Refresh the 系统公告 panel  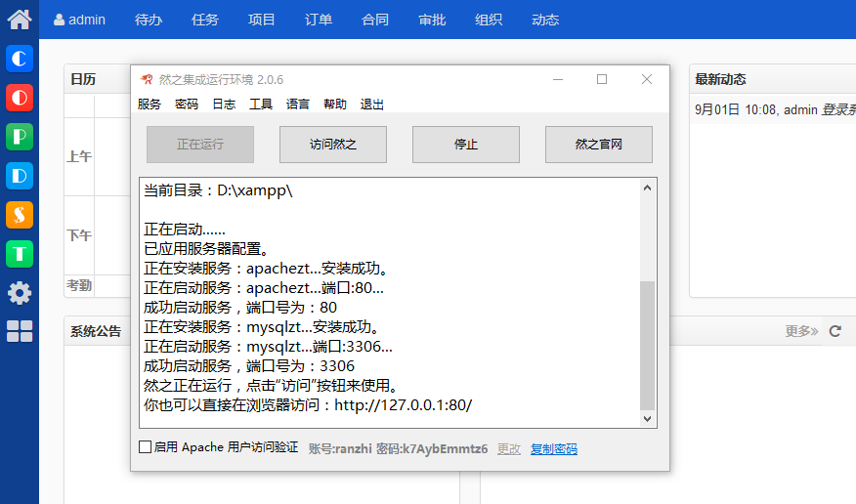pyautogui.click(x=835, y=331)
